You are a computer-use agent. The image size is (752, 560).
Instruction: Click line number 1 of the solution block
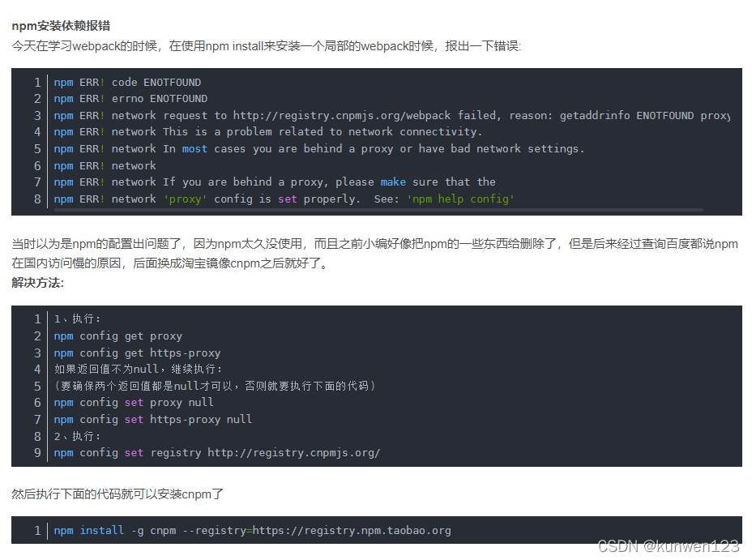37,318
